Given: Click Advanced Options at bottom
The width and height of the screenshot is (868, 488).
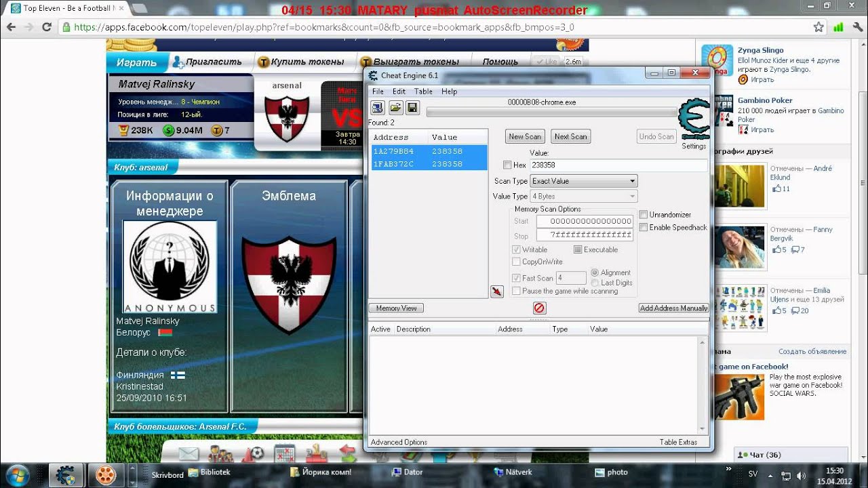Looking at the screenshot, I should click(x=399, y=442).
